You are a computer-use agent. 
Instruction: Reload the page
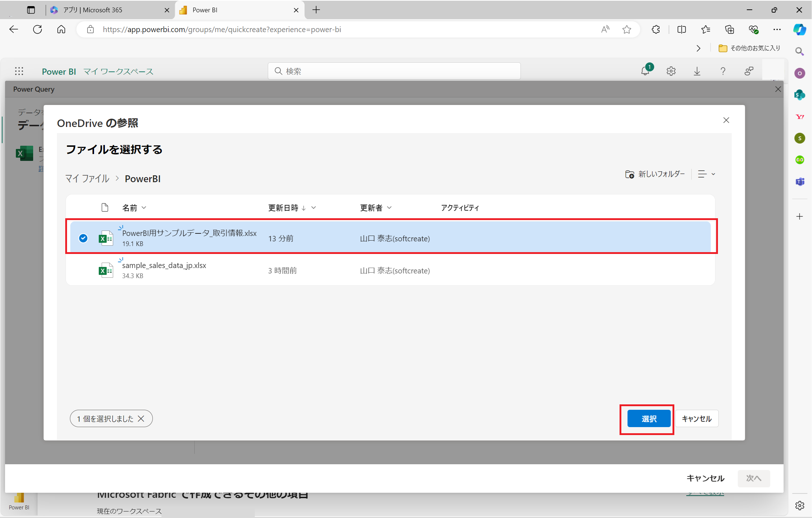tap(37, 29)
